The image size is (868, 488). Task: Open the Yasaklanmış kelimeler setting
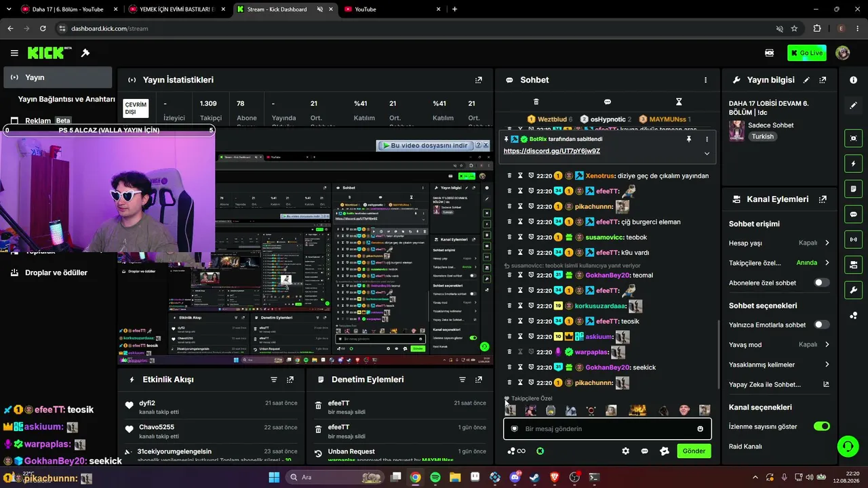[779, 365]
